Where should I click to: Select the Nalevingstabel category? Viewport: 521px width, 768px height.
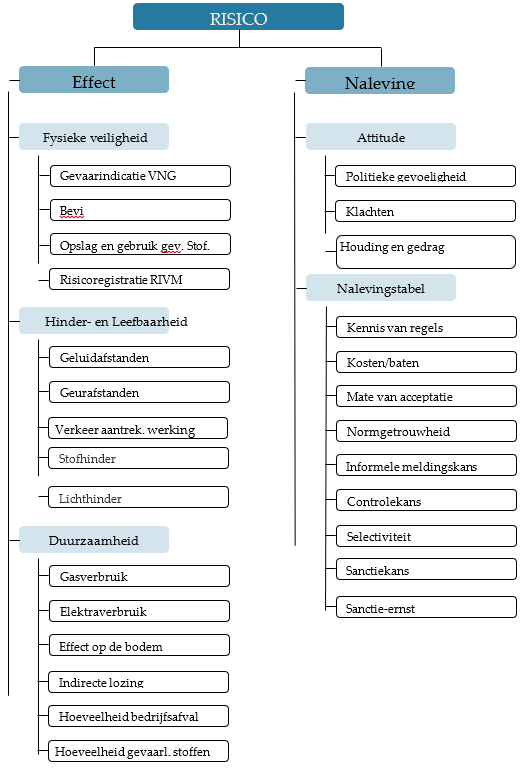381,288
